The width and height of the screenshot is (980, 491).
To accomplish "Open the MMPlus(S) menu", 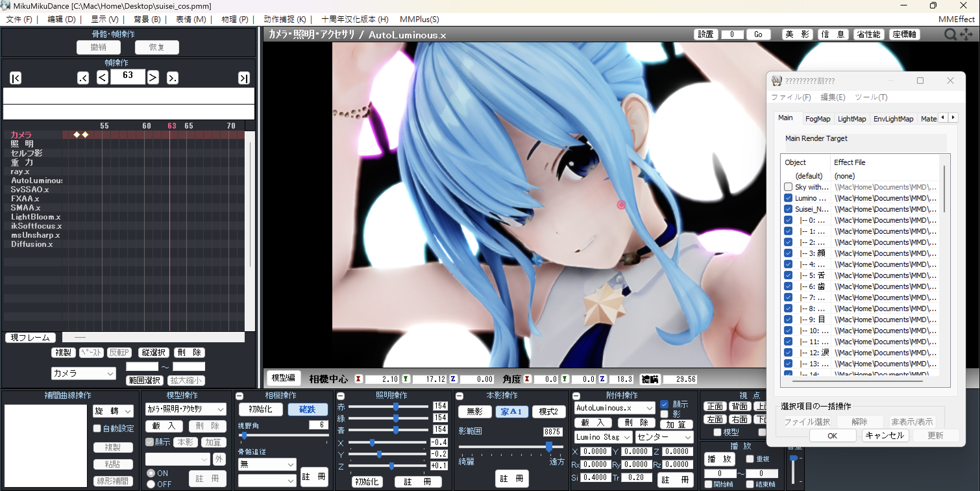I will pyautogui.click(x=419, y=19).
